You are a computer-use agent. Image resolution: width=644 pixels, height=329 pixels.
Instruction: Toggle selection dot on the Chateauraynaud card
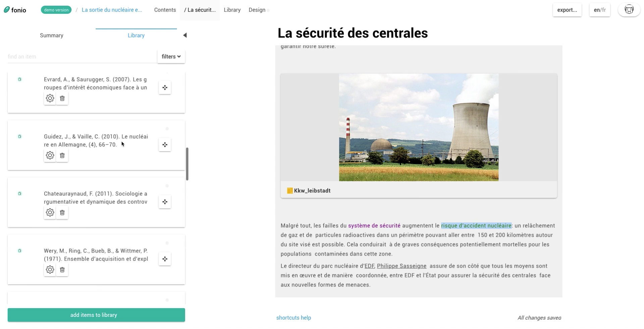[167, 186]
